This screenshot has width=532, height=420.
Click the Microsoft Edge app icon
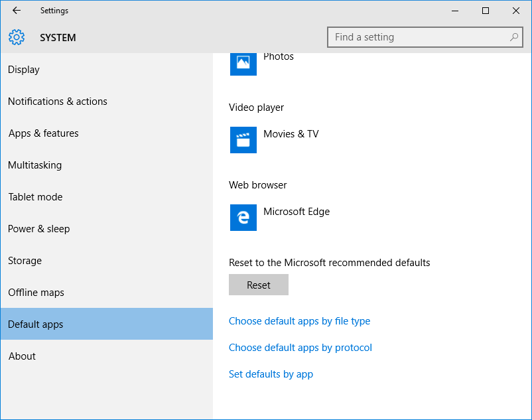243,218
